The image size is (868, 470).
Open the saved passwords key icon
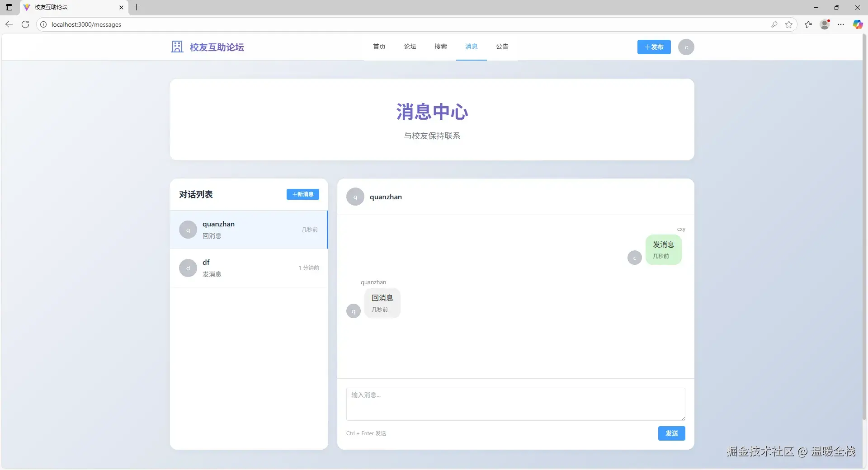[x=774, y=24]
